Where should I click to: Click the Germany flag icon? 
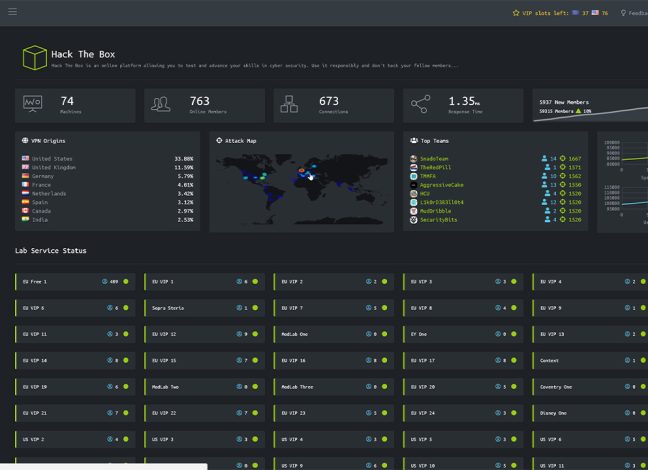tap(26, 176)
